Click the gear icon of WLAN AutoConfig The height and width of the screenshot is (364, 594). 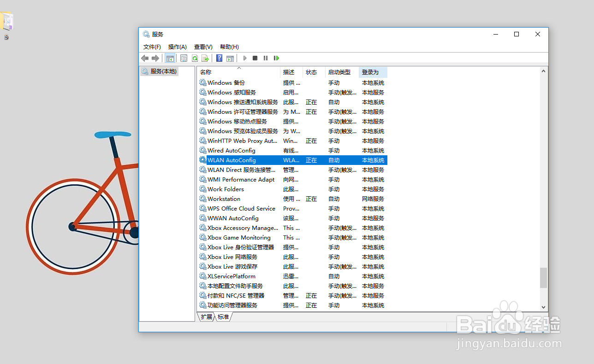click(x=202, y=160)
